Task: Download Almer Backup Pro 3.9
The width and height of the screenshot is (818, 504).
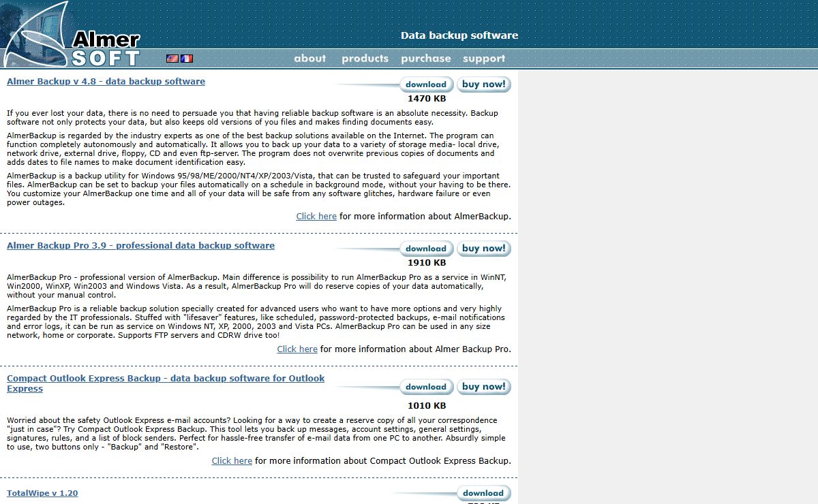Action: (x=426, y=249)
